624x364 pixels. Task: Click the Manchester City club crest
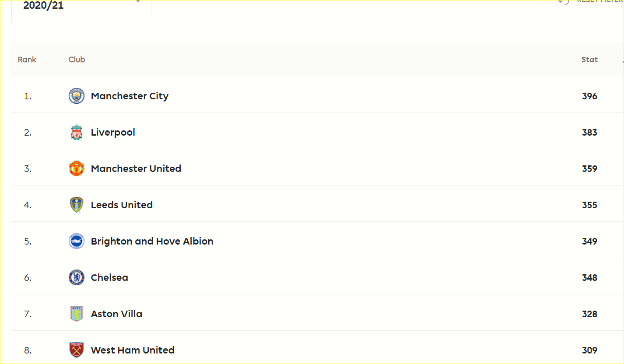pos(77,96)
